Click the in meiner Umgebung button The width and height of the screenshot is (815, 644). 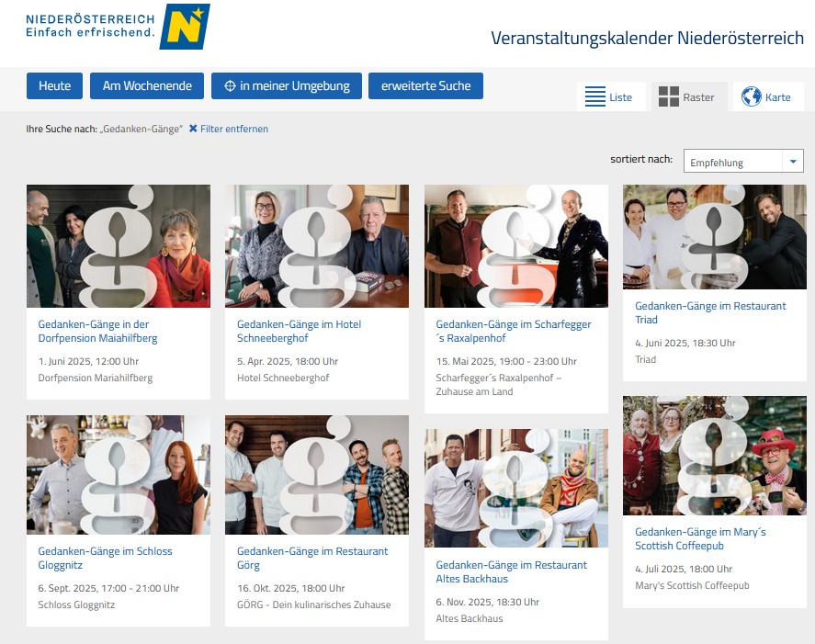(x=287, y=85)
